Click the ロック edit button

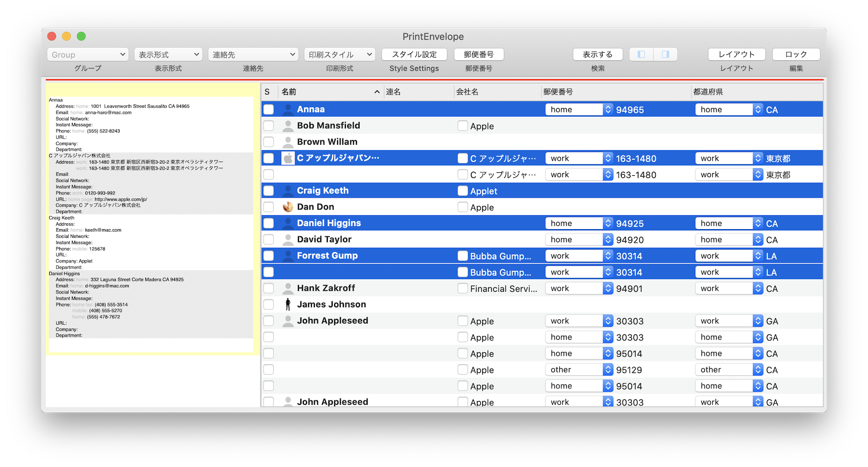tap(796, 55)
